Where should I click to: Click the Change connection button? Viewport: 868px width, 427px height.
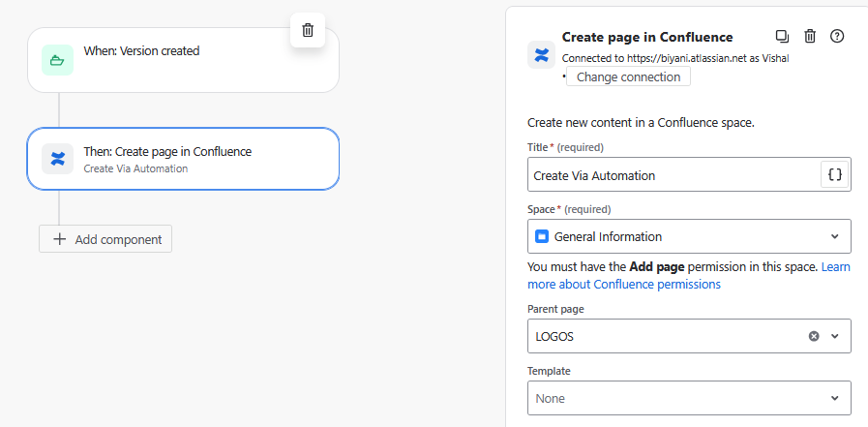pyautogui.click(x=628, y=77)
